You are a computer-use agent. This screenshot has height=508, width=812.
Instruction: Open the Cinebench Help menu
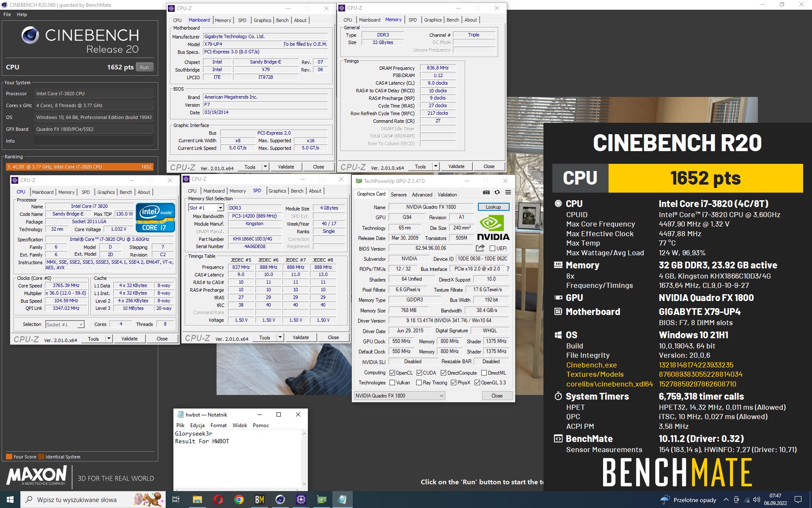click(x=22, y=14)
